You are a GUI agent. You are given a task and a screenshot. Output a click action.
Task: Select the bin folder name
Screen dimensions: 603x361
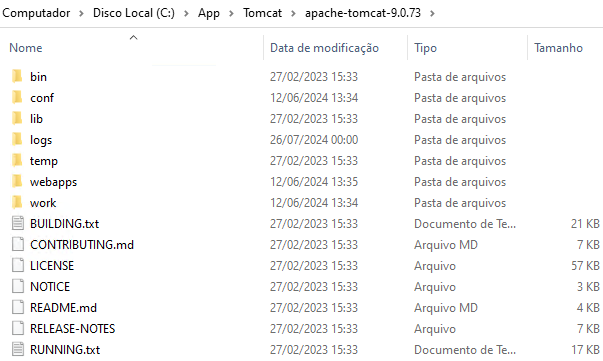(x=38, y=77)
